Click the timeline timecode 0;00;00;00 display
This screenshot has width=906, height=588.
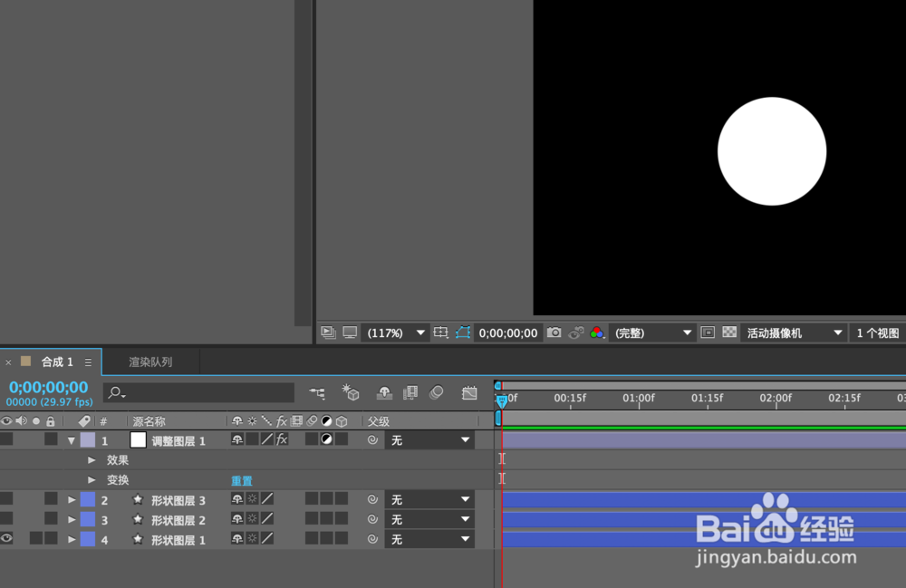point(49,387)
